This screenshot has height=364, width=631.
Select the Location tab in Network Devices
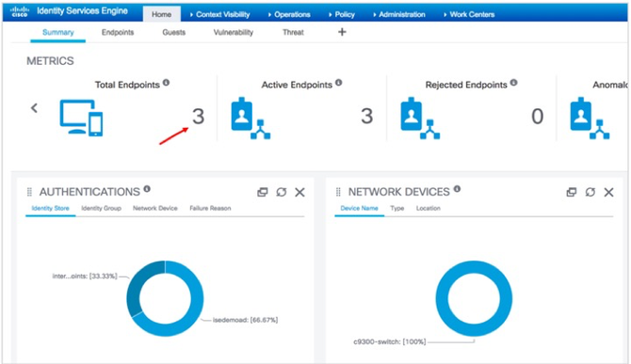[429, 208]
